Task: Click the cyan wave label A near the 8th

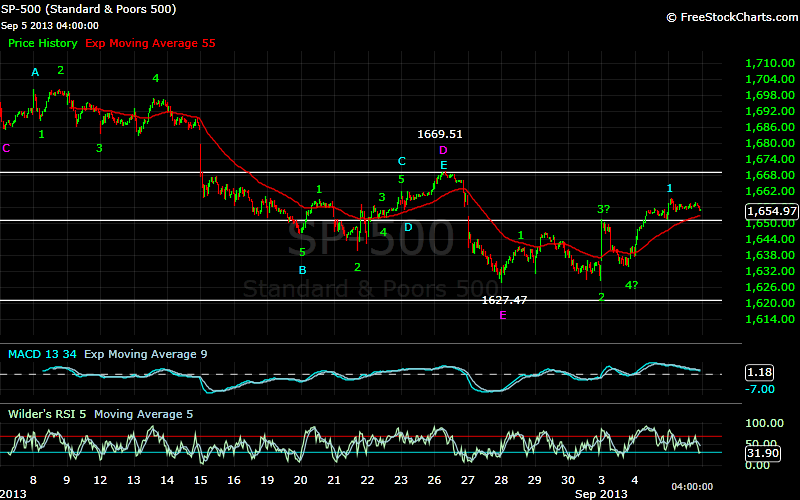Action: pos(35,72)
